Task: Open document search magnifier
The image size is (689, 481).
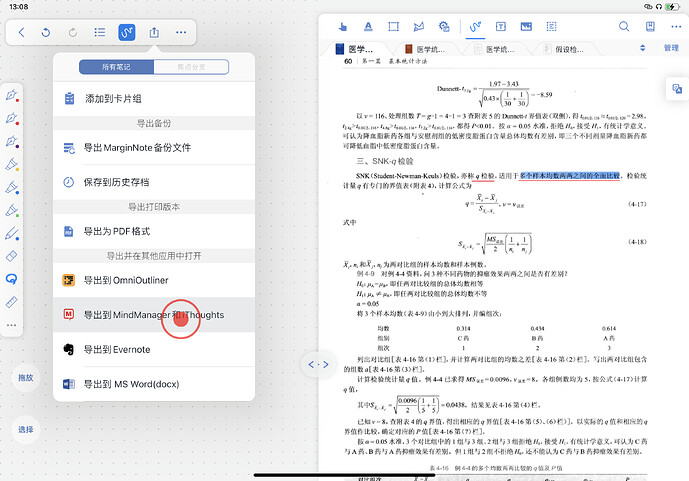Action: click(x=624, y=26)
